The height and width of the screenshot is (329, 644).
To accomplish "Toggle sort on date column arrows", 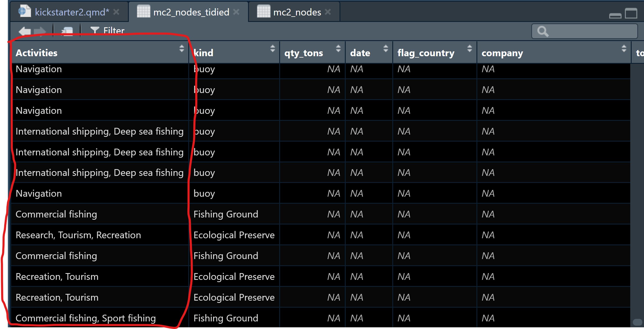I will click(386, 48).
